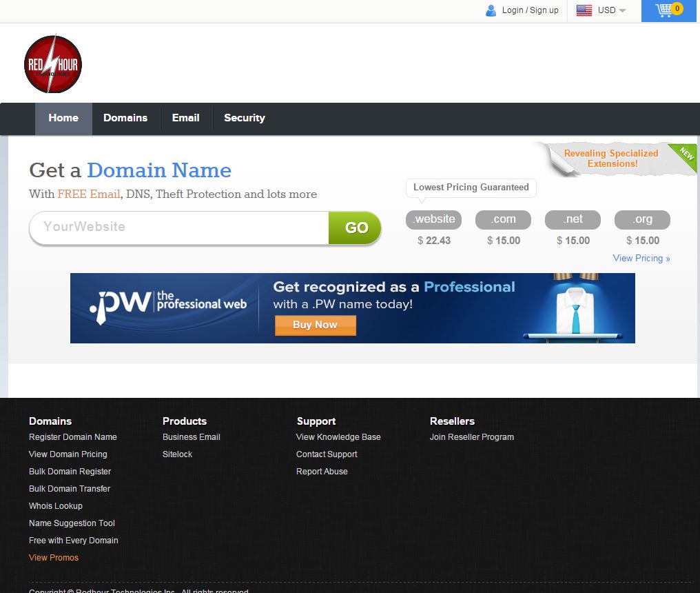700x593 pixels.
Task: Click the shirt and tie banner image
Action: pyautogui.click(x=575, y=312)
